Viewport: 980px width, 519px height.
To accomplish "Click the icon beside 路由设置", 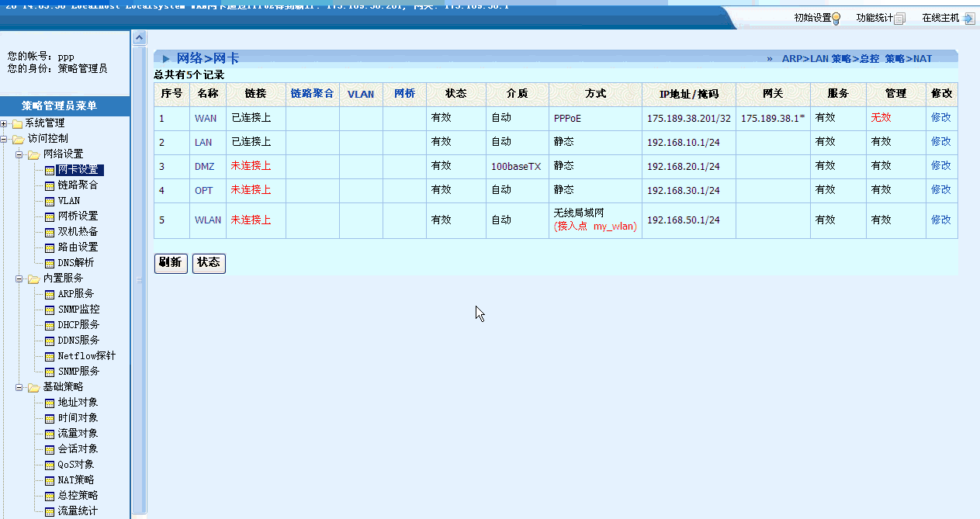I will pos(50,247).
